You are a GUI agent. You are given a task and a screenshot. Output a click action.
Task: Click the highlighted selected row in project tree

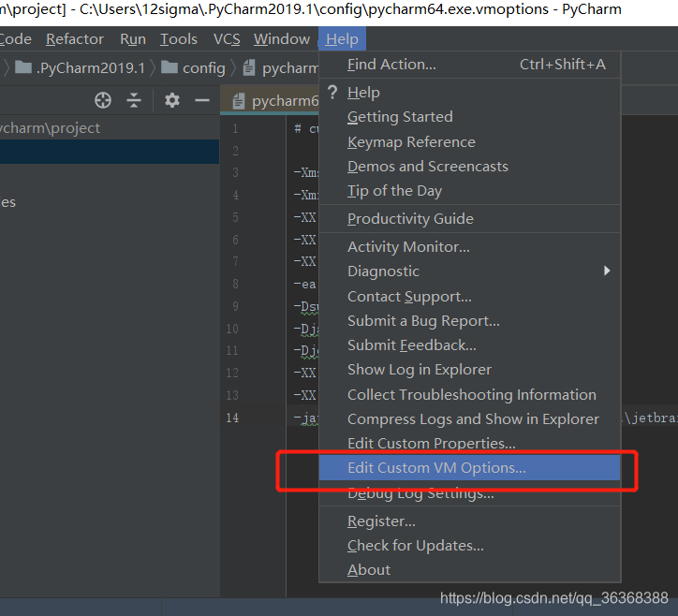click(110, 152)
